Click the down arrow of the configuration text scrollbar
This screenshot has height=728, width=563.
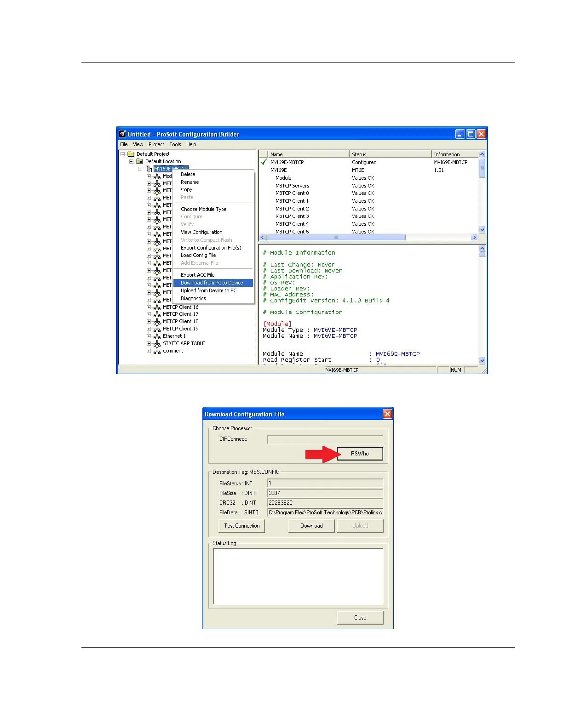point(482,361)
